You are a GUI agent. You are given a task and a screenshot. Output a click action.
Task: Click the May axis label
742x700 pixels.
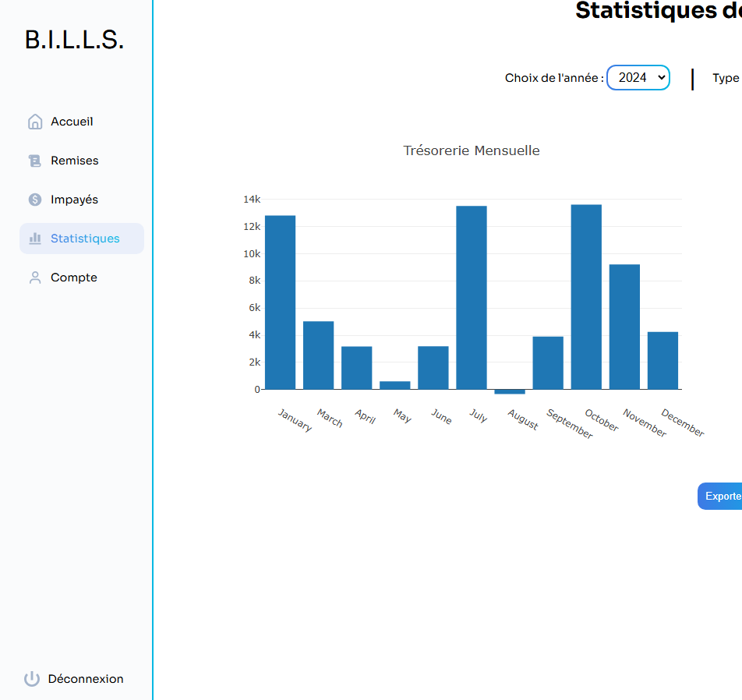pyautogui.click(x=403, y=415)
